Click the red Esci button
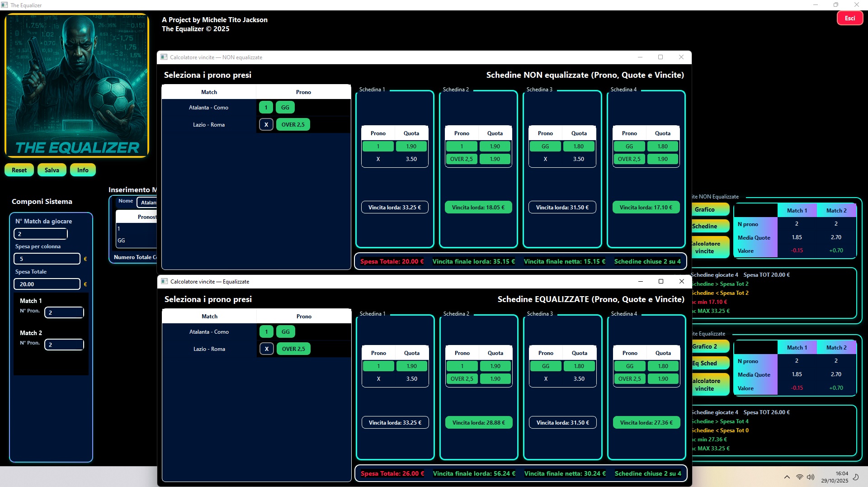Viewport: 868px width, 487px height. point(850,18)
